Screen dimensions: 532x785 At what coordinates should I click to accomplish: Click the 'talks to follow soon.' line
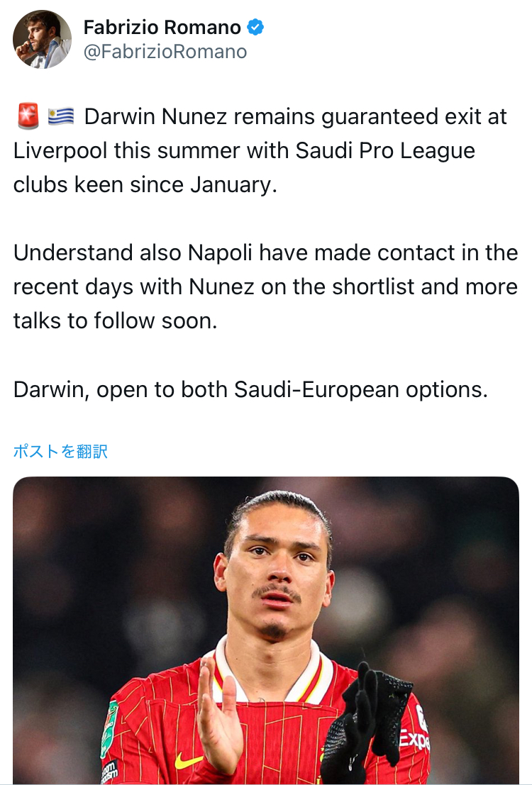[x=115, y=321]
